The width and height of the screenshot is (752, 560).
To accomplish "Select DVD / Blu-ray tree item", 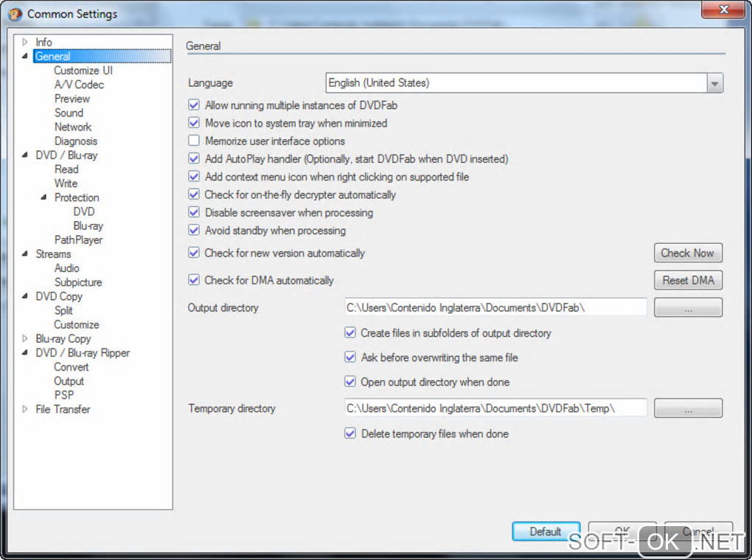I will coord(66,155).
